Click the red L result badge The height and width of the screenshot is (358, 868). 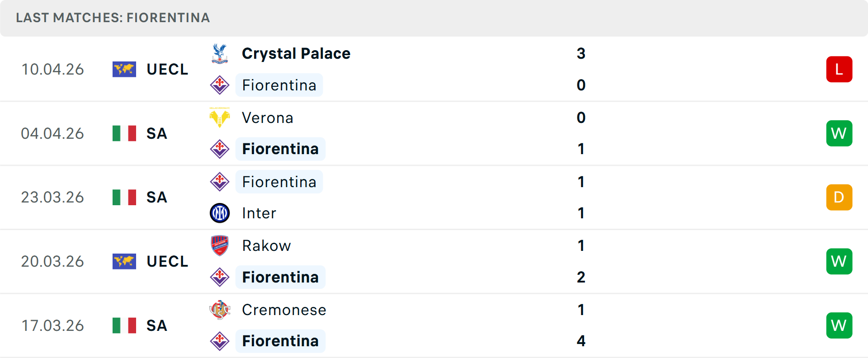(839, 69)
